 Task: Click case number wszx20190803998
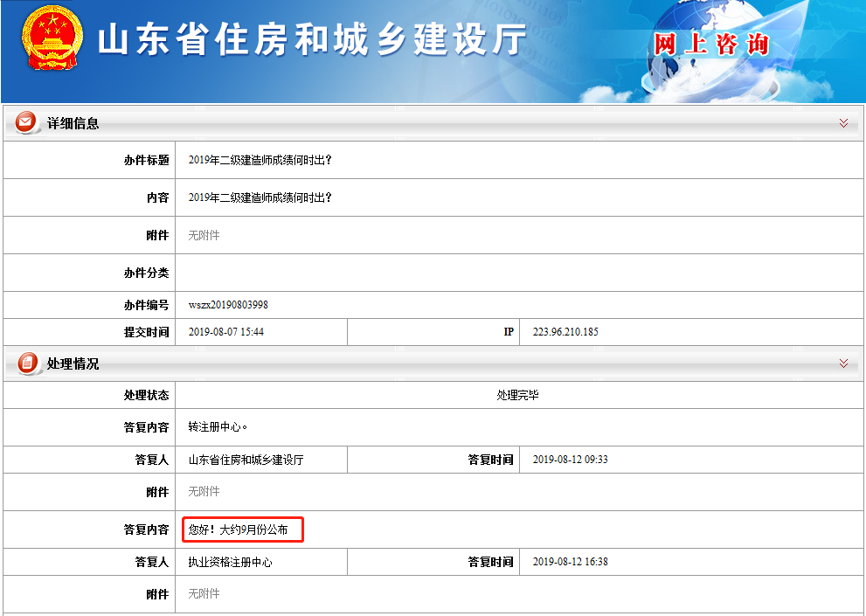point(228,305)
